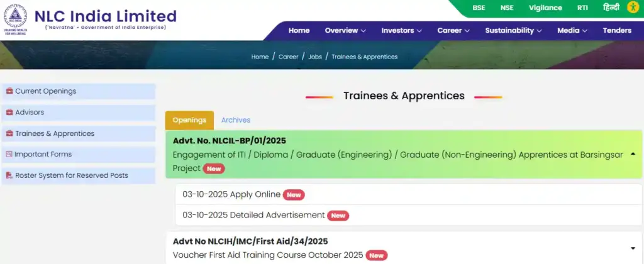The image size is (644, 264).
Task: Click the Advisors briefcase icon
Action: click(9, 113)
